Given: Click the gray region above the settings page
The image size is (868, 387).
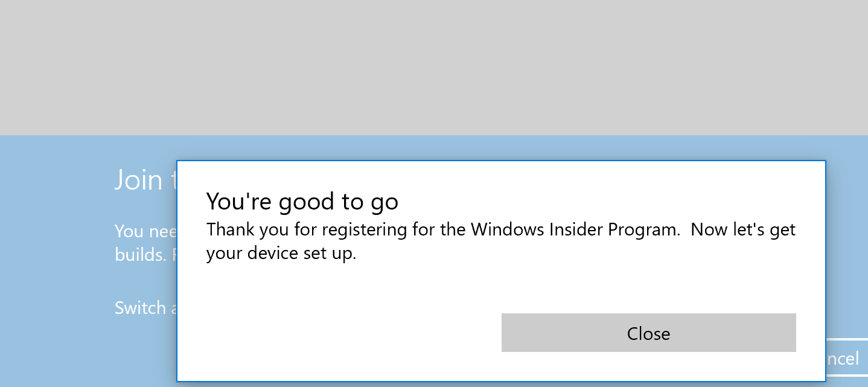Looking at the screenshot, I should click(x=434, y=65).
